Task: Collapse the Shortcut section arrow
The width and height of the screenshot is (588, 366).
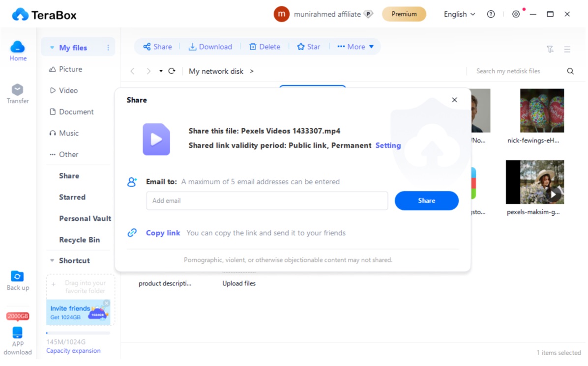Action: pyautogui.click(x=52, y=260)
